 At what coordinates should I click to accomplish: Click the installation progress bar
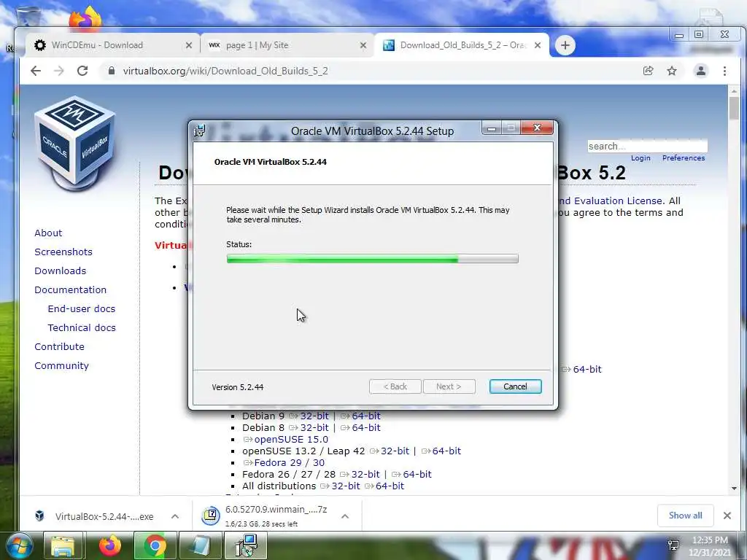[x=372, y=259]
